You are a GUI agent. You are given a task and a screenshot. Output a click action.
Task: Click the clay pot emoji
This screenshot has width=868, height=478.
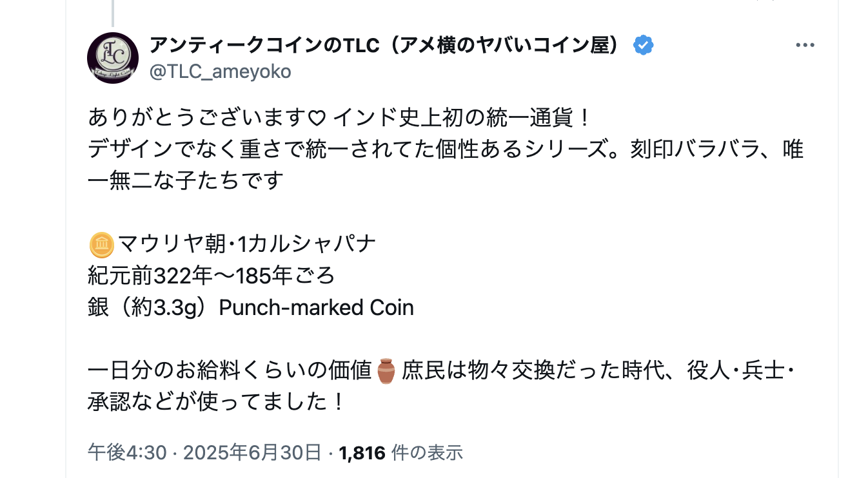pos(386,371)
